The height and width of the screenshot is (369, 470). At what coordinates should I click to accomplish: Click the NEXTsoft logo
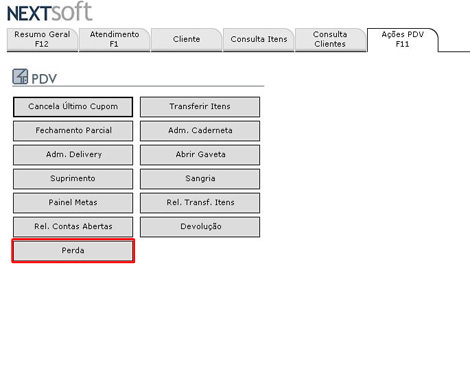pyautogui.click(x=49, y=12)
